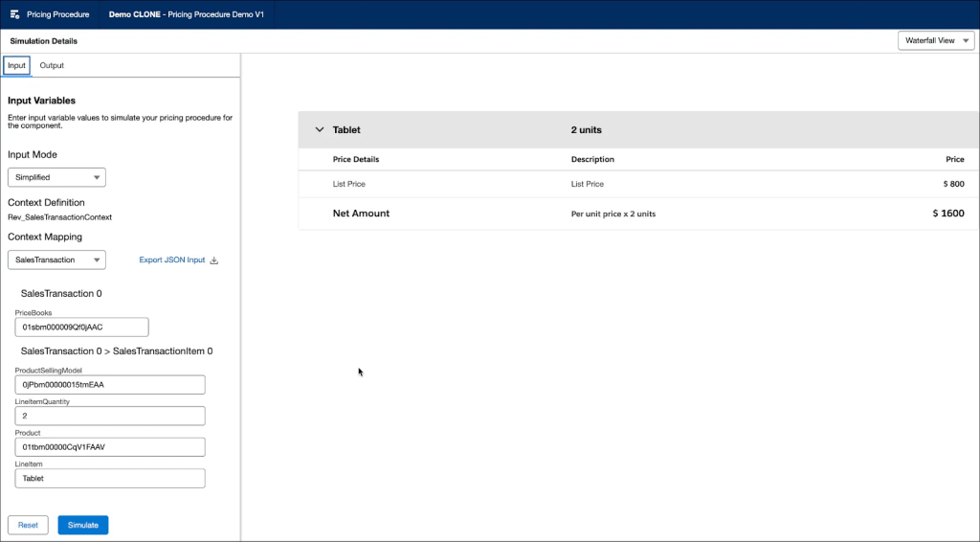Click the 'SalesTransaction 0' section label

(61, 293)
